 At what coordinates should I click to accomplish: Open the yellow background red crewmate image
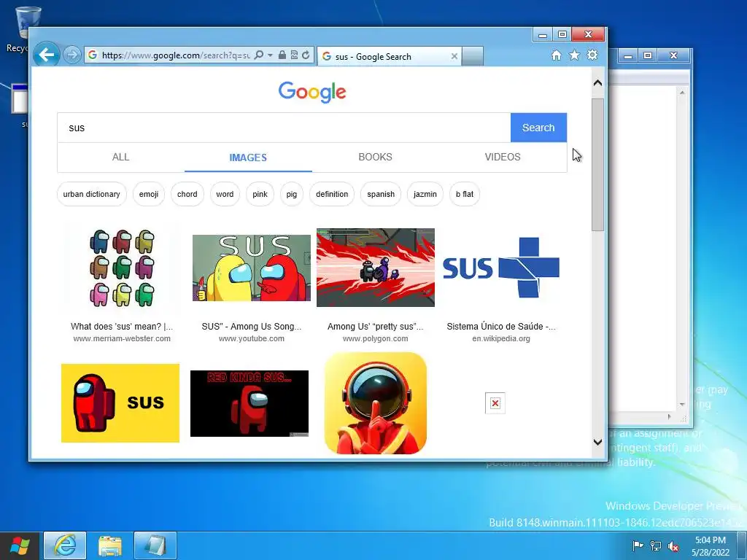pyautogui.click(x=120, y=402)
